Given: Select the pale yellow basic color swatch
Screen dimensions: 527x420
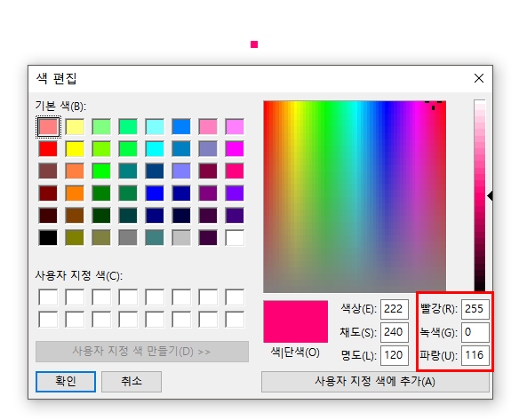Looking at the screenshot, I should pyautogui.click(x=75, y=127).
